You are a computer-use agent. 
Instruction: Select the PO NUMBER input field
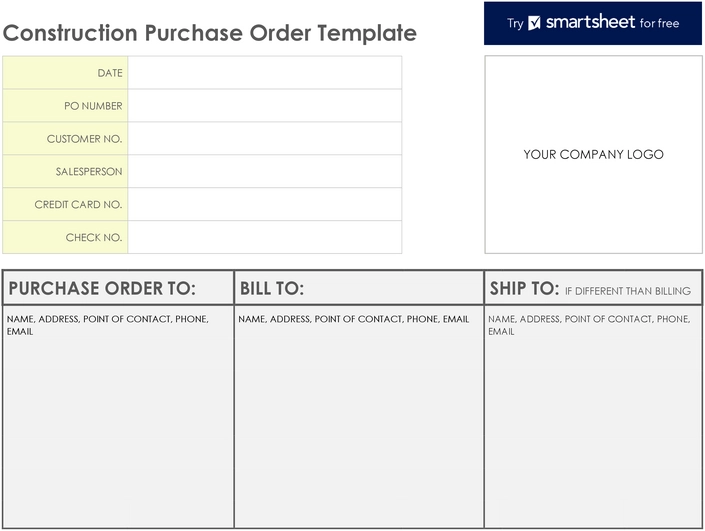(x=264, y=106)
